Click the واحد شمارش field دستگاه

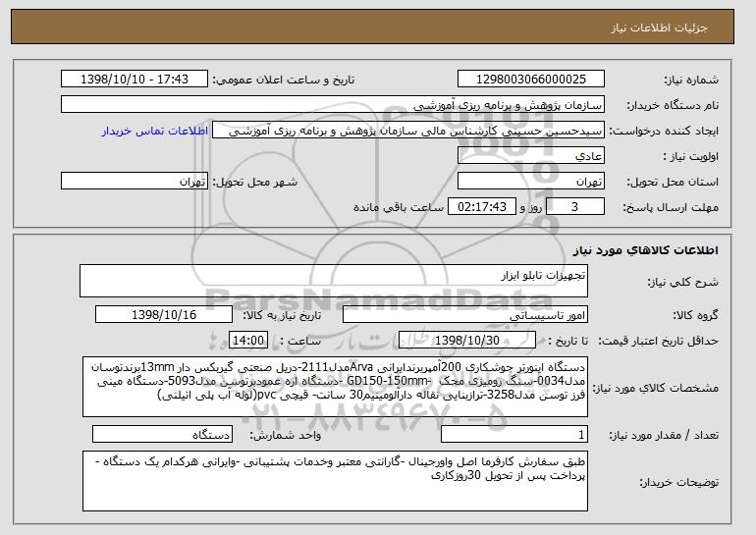(x=162, y=434)
